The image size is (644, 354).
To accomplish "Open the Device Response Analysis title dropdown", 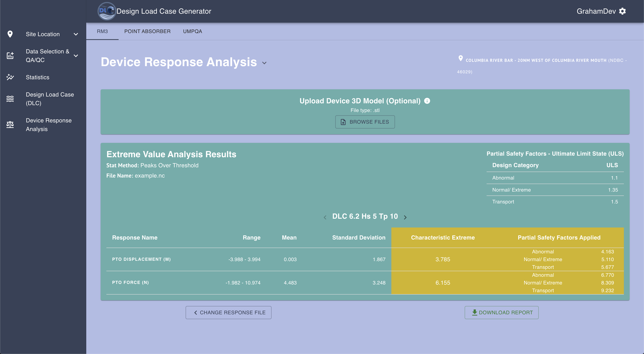I will click(264, 63).
